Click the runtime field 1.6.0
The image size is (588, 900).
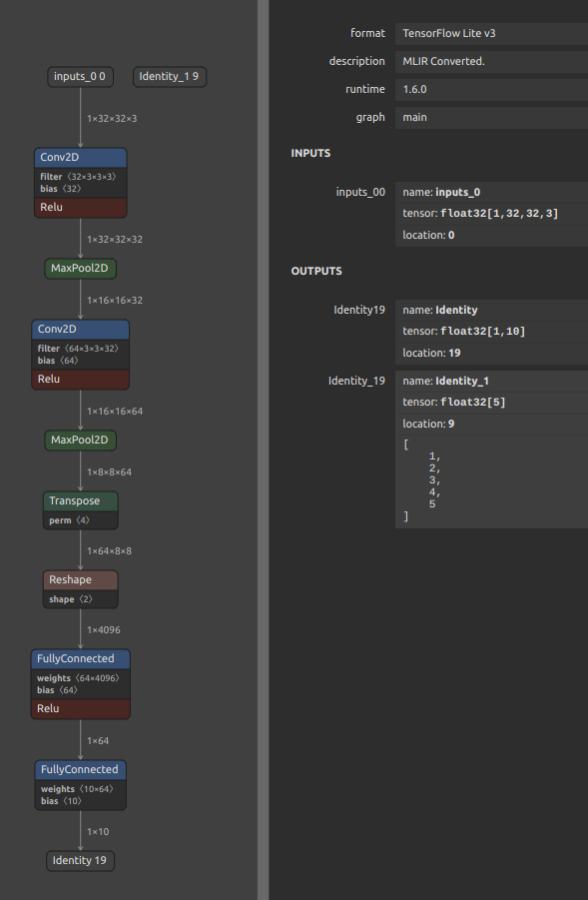[x=491, y=89]
